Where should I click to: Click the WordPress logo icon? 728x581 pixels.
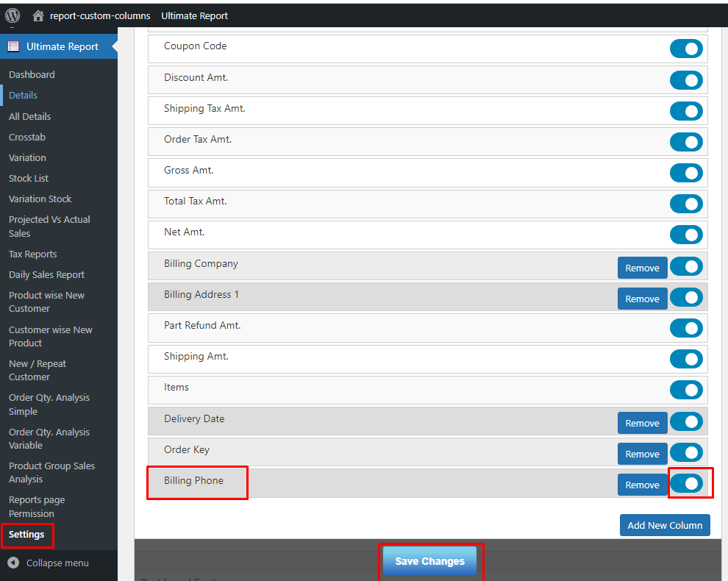[13, 15]
